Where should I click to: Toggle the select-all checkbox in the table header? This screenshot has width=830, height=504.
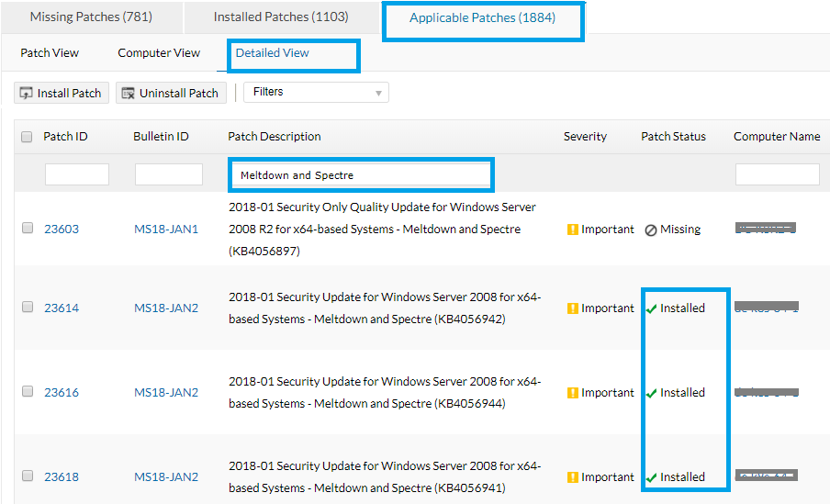click(x=27, y=137)
